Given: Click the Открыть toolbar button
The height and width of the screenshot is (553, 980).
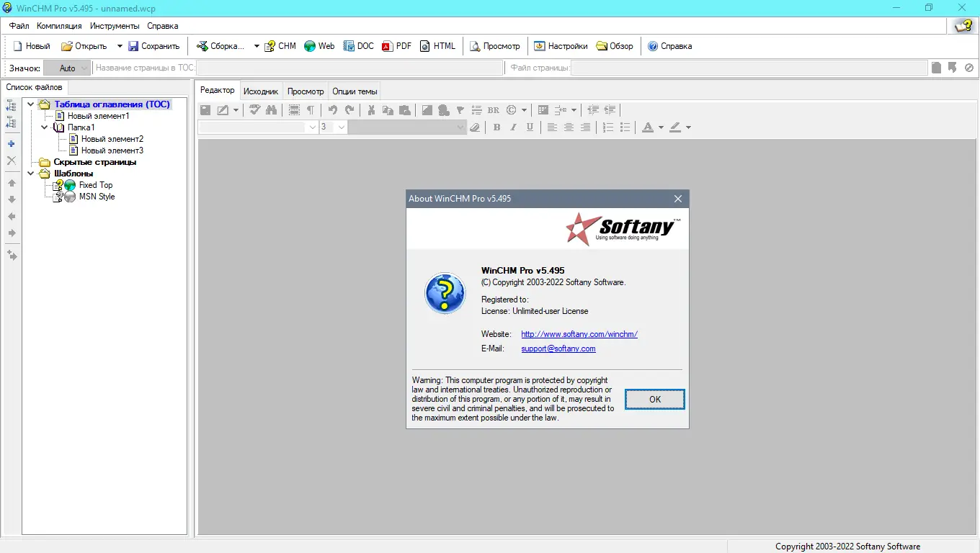Looking at the screenshot, I should [84, 46].
